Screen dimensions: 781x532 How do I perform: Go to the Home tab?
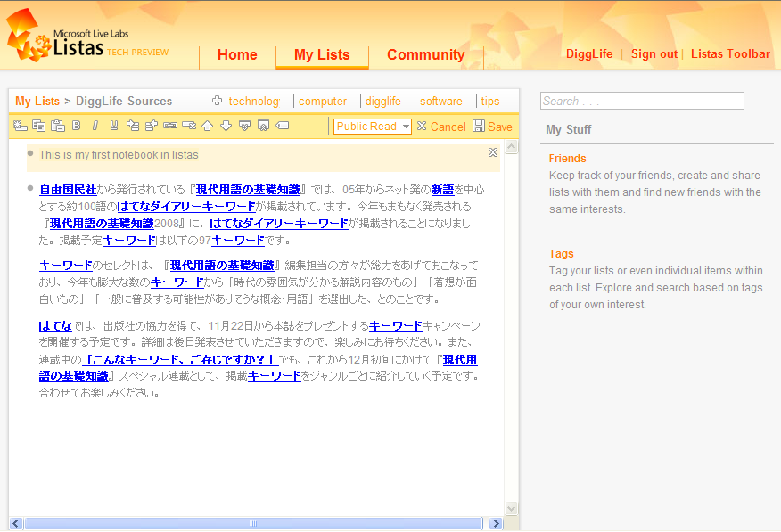click(x=237, y=54)
